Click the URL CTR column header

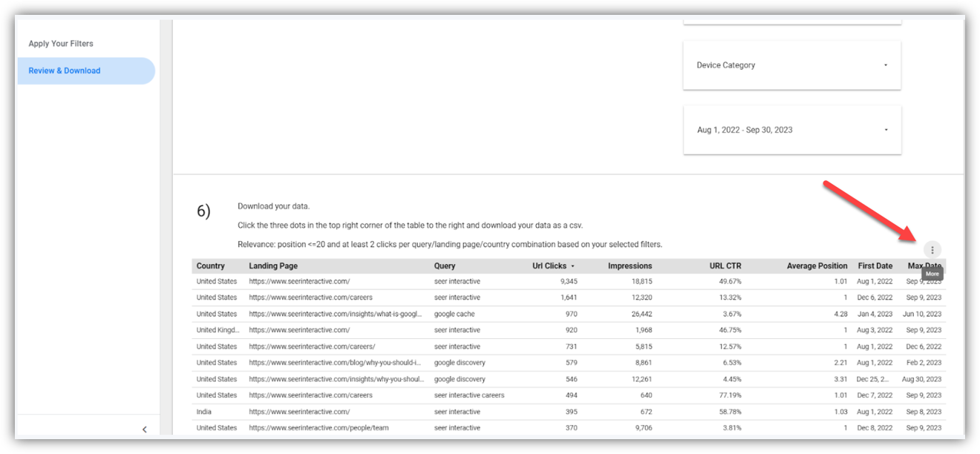click(725, 266)
